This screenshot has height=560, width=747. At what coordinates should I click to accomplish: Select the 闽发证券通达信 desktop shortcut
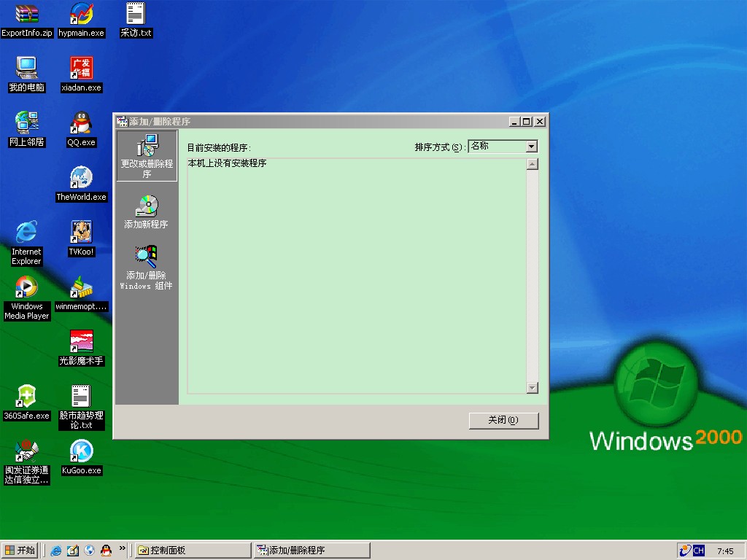coord(27,462)
